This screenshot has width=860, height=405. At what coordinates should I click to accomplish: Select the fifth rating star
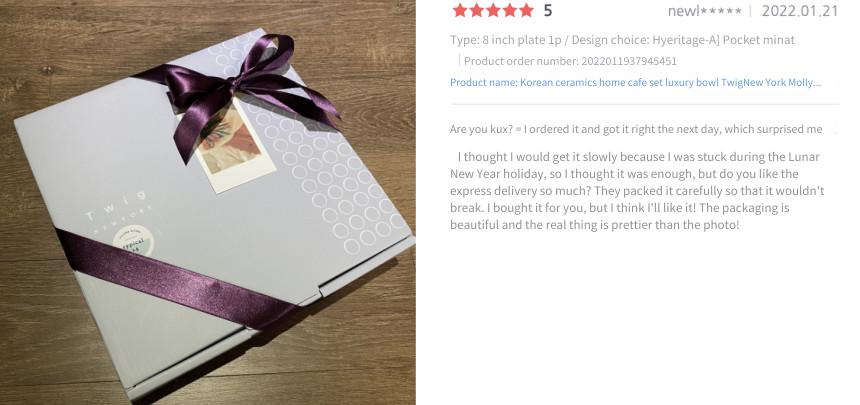click(x=526, y=10)
